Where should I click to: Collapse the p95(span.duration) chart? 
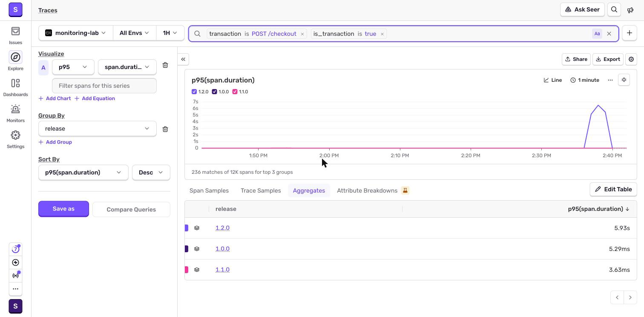pyautogui.click(x=624, y=80)
